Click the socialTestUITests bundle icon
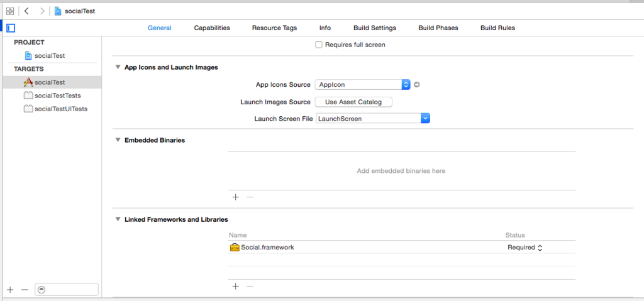 (28, 109)
